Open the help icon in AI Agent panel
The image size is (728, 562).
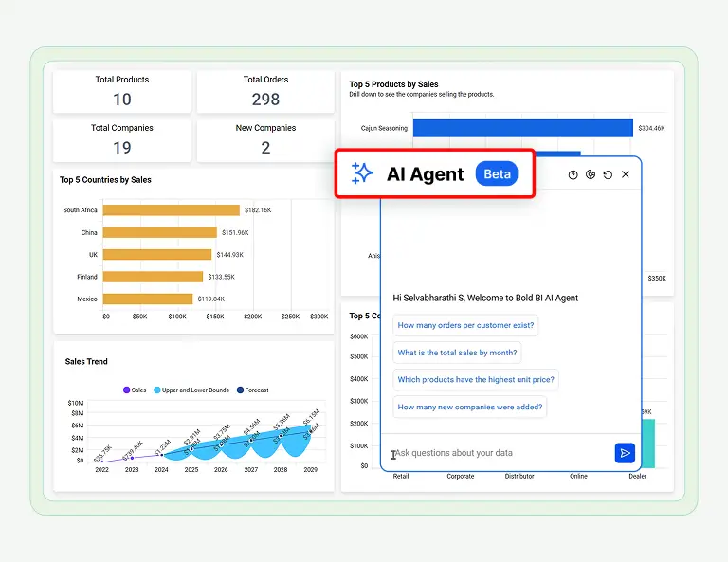(573, 174)
